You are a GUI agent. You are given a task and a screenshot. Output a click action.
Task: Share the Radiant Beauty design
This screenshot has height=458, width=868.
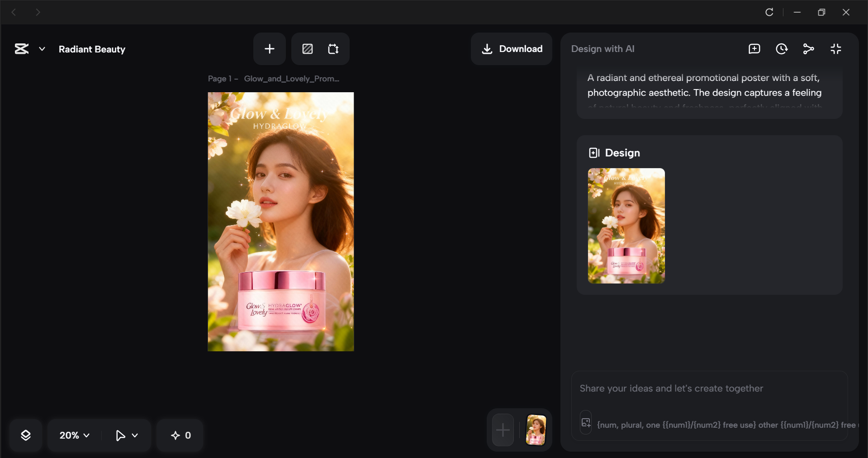(x=809, y=48)
